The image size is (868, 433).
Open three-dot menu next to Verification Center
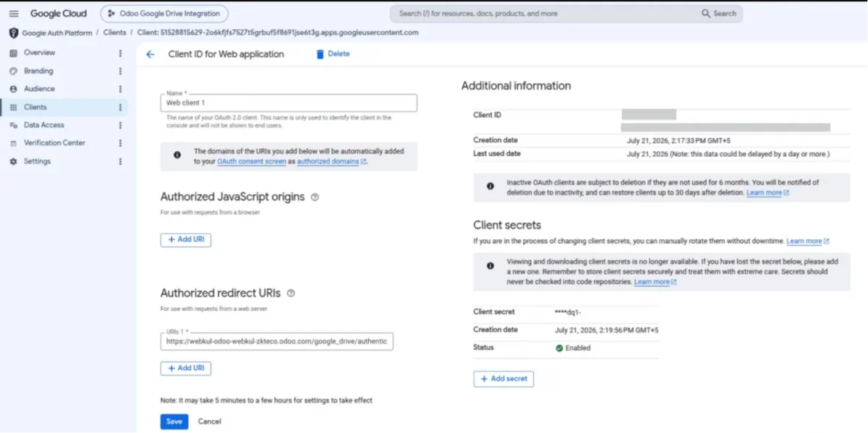(120, 143)
